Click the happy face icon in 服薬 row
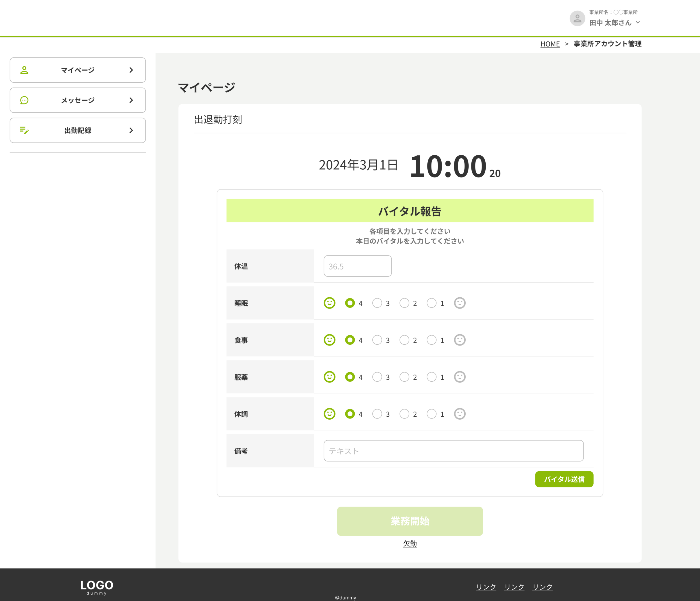Viewport: 700px width, 601px height. pos(329,377)
